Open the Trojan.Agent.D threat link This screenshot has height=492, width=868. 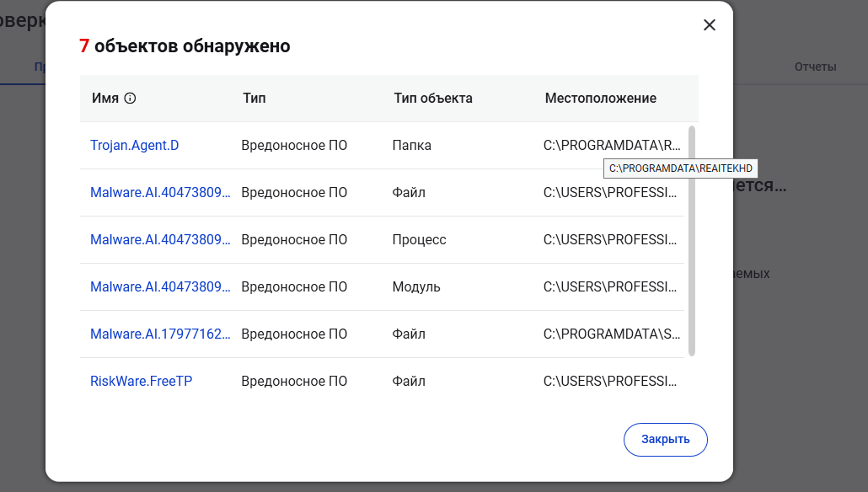(135, 145)
